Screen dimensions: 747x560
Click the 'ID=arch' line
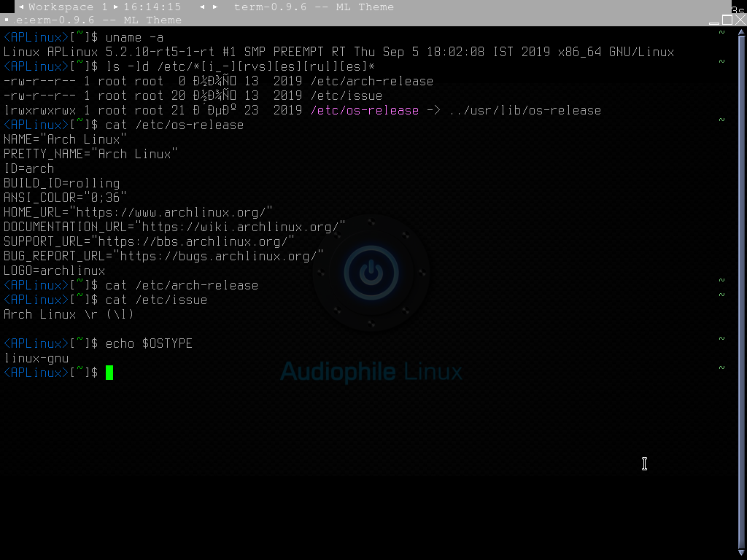(28, 168)
